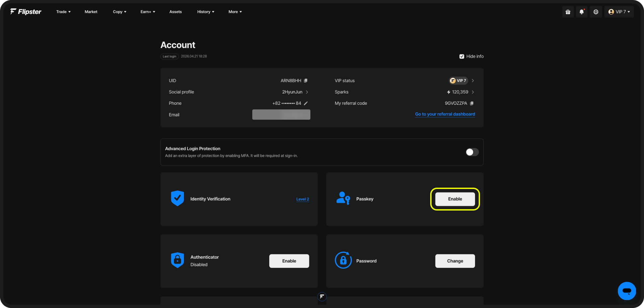Expand the History dropdown

(x=206, y=12)
